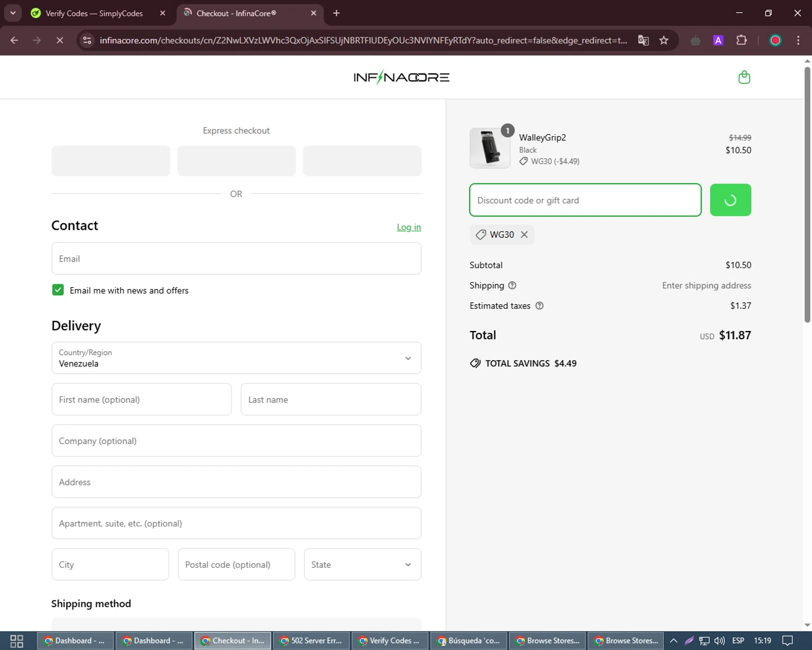
Task: Bookmark this page with star icon
Action: click(x=664, y=41)
